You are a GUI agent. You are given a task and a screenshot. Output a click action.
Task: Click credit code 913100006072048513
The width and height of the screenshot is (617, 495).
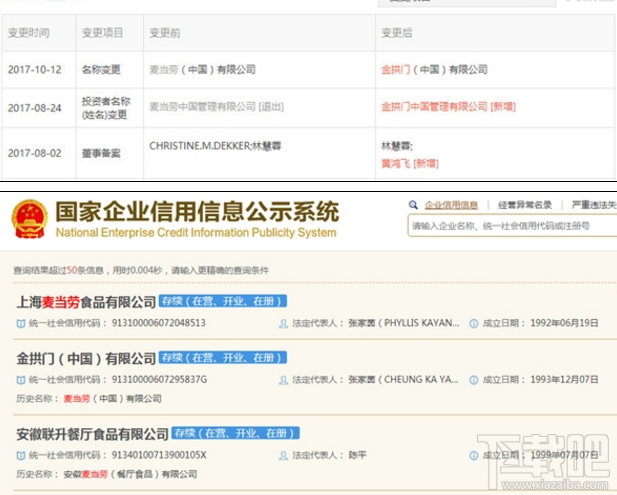(x=159, y=323)
